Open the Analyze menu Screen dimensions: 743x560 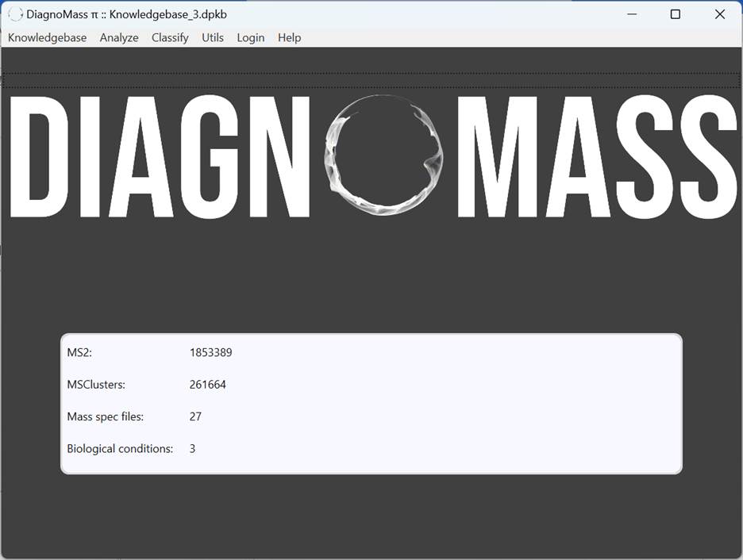click(x=119, y=37)
